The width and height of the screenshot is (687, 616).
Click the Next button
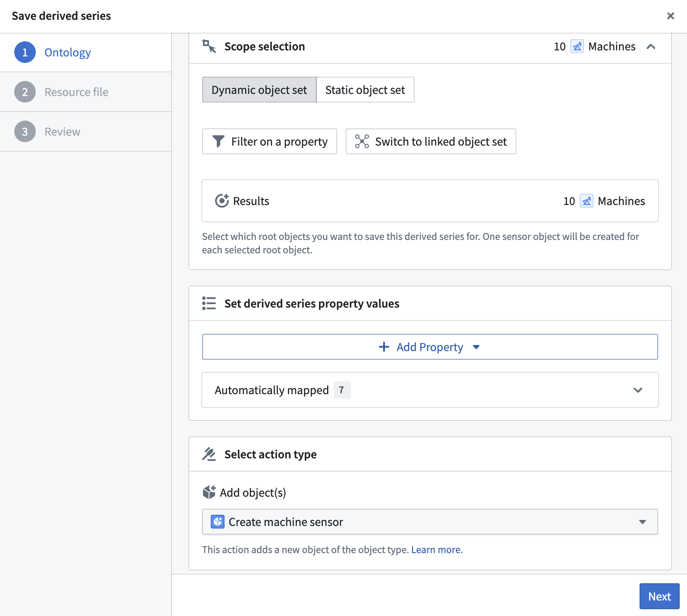click(659, 596)
